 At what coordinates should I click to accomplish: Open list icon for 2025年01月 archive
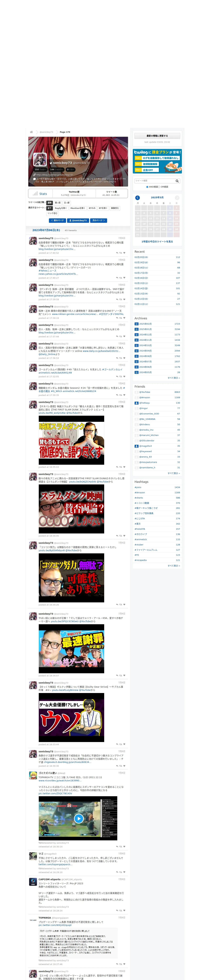(136, 329)
